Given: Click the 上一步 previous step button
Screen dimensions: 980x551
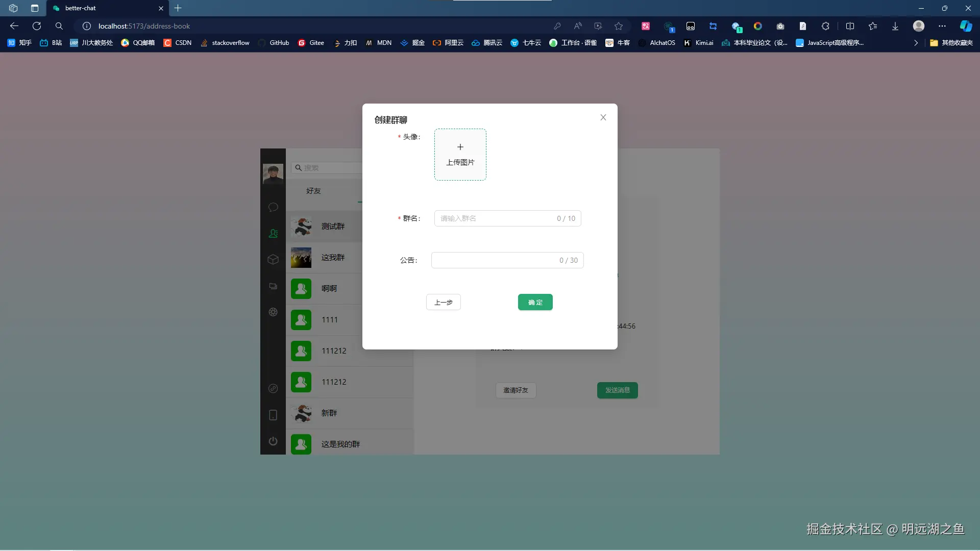Looking at the screenshot, I should (x=443, y=302).
